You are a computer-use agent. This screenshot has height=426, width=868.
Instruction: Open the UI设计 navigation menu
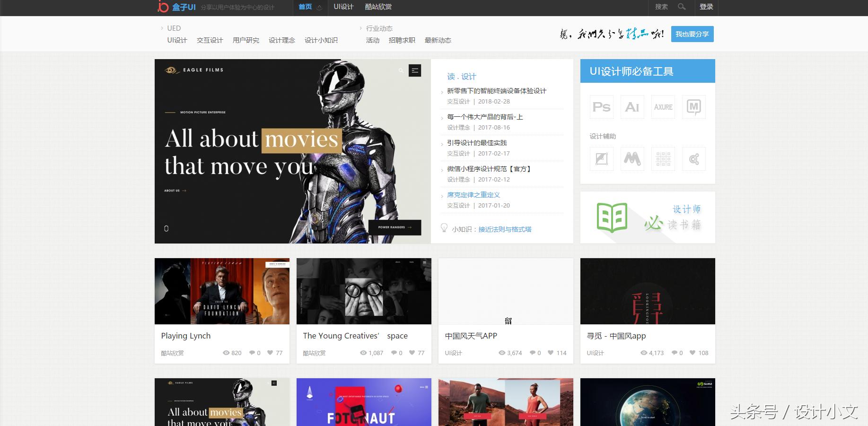click(344, 7)
